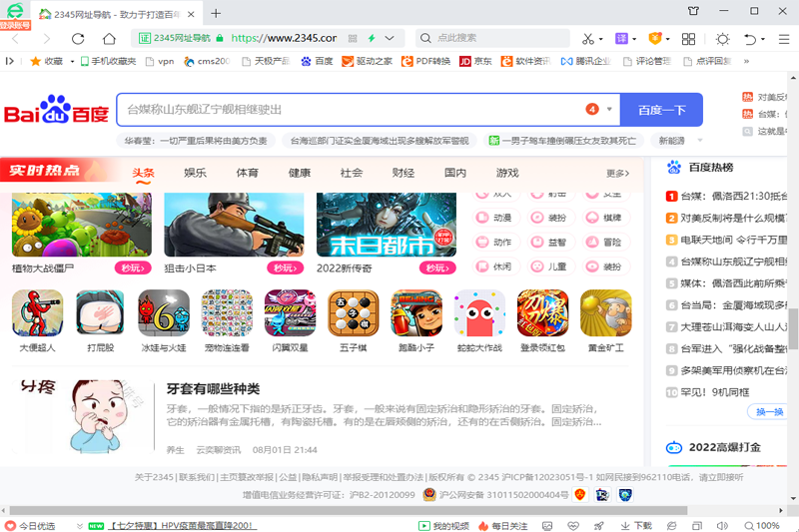Click the 100% zoom control
799x532 pixels.
pyautogui.click(x=762, y=526)
